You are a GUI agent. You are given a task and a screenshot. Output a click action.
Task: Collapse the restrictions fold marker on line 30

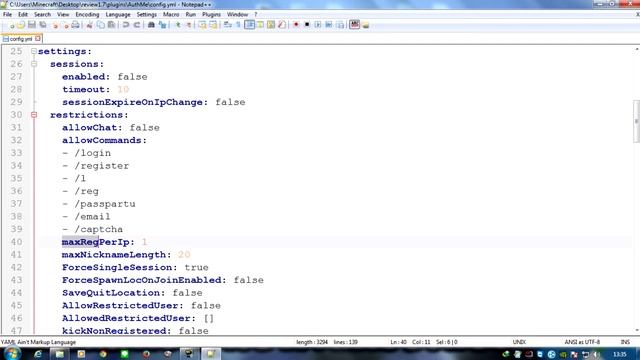34,115
